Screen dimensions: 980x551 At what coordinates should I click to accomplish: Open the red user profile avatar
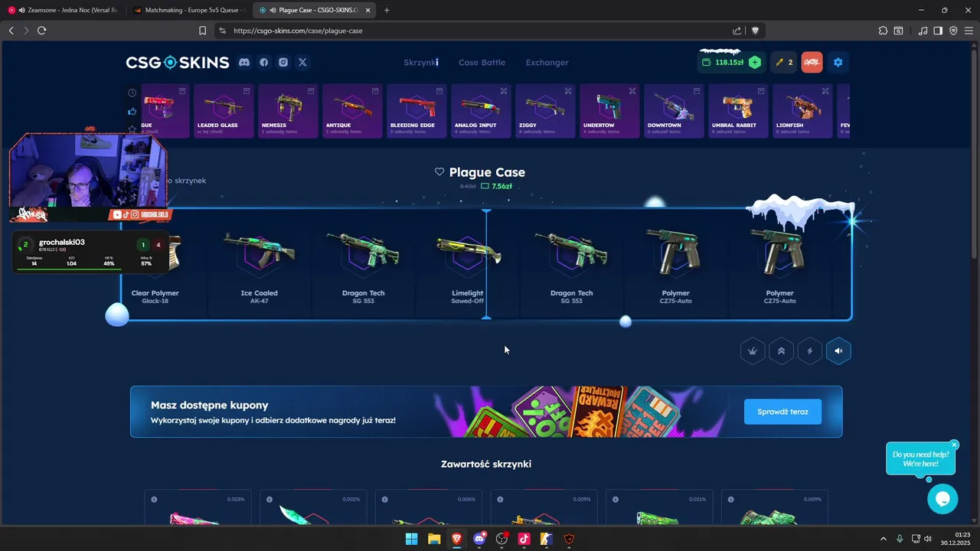tap(812, 62)
